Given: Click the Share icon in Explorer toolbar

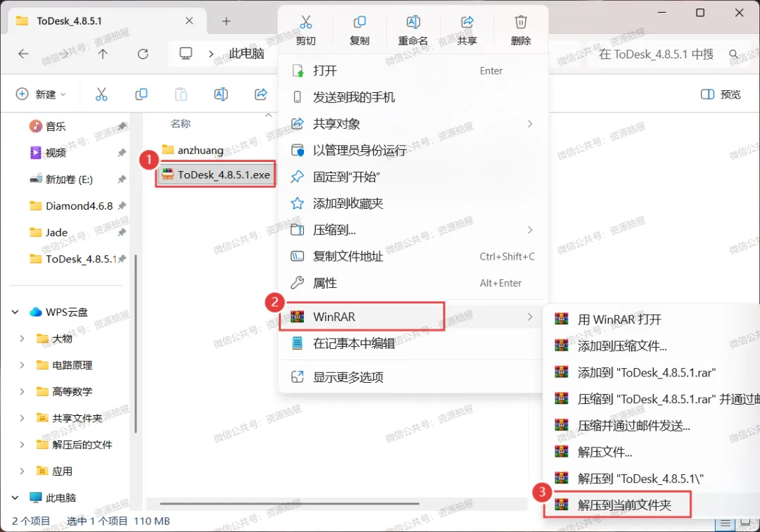Looking at the screenshot, I should tap(261, 94).
